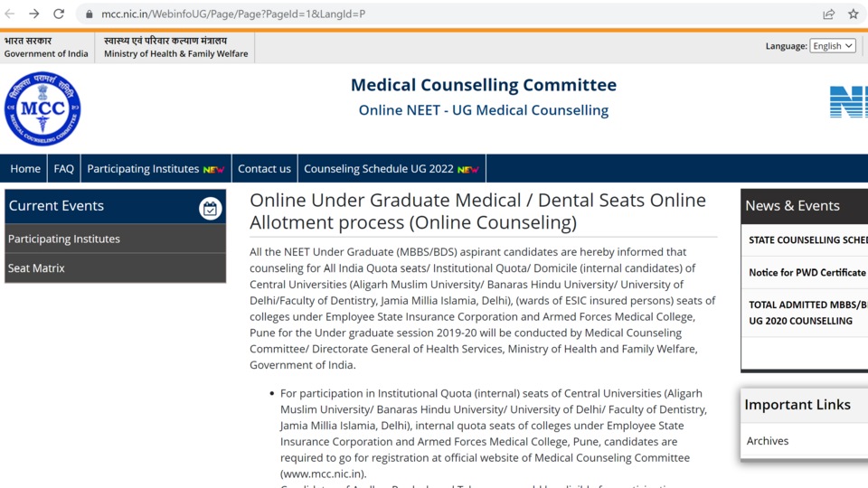This screenshot has width=868, height=488.
Task: Open the FAQ menu item
Action: coord(63,169)
